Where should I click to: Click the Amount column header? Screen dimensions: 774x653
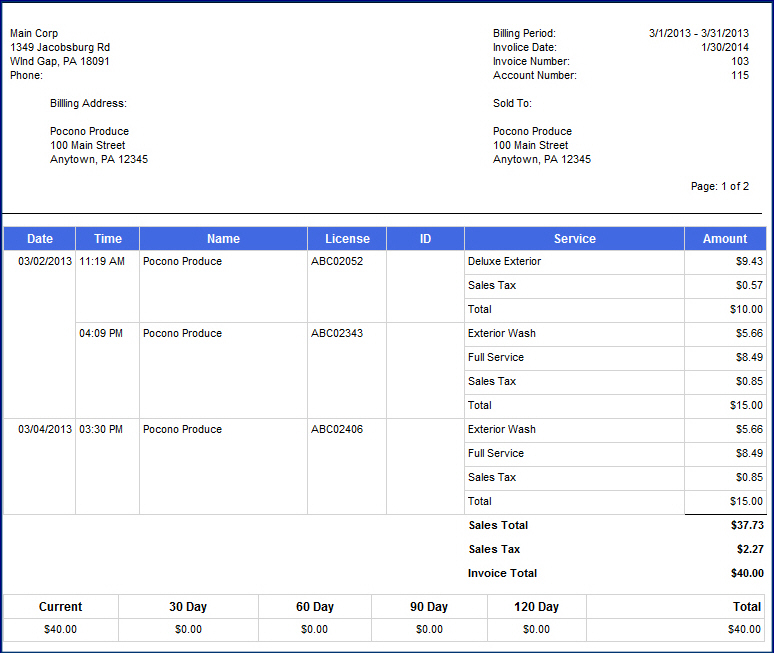[x=724, y=239]
